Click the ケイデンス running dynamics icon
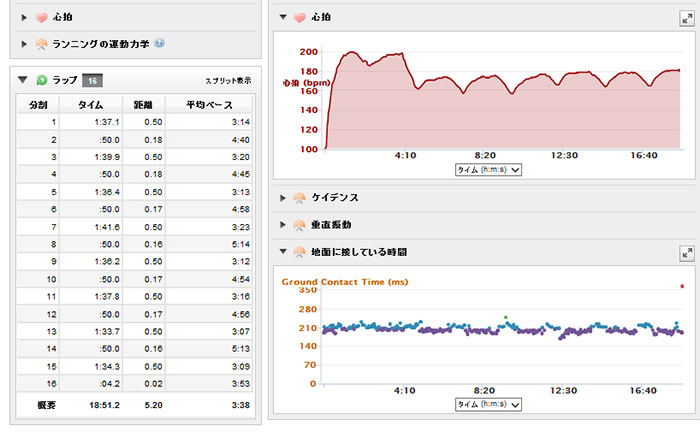 299,198
